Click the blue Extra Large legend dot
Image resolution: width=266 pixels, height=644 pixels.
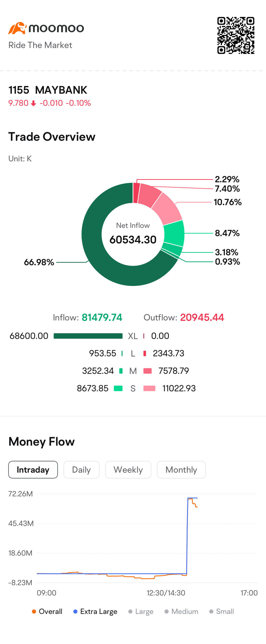coord(75,611)
